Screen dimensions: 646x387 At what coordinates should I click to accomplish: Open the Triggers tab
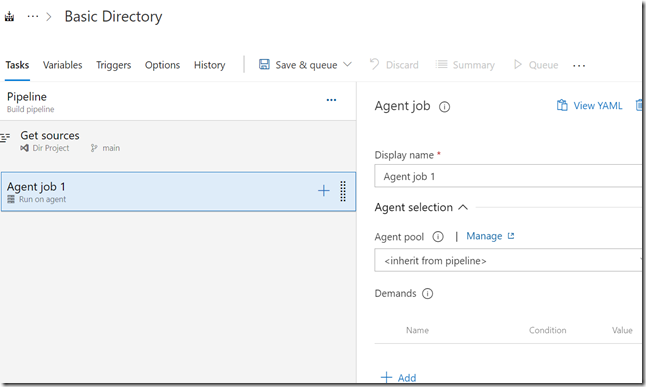click(x=114, y=65)
